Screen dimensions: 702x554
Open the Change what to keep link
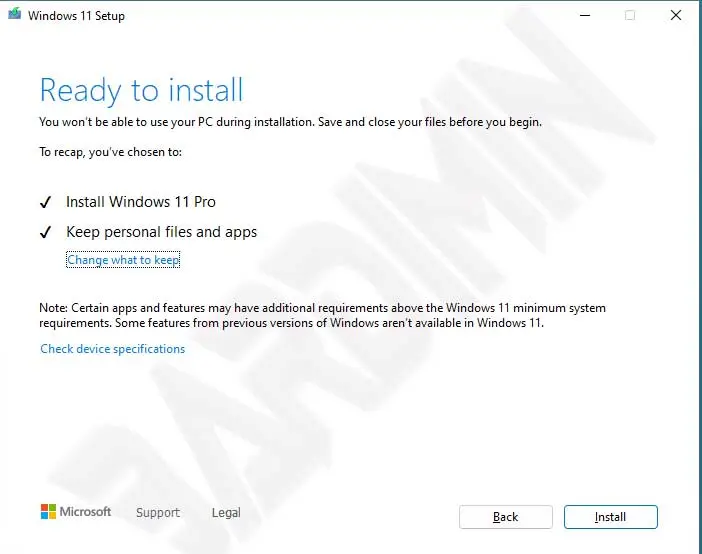123,260
